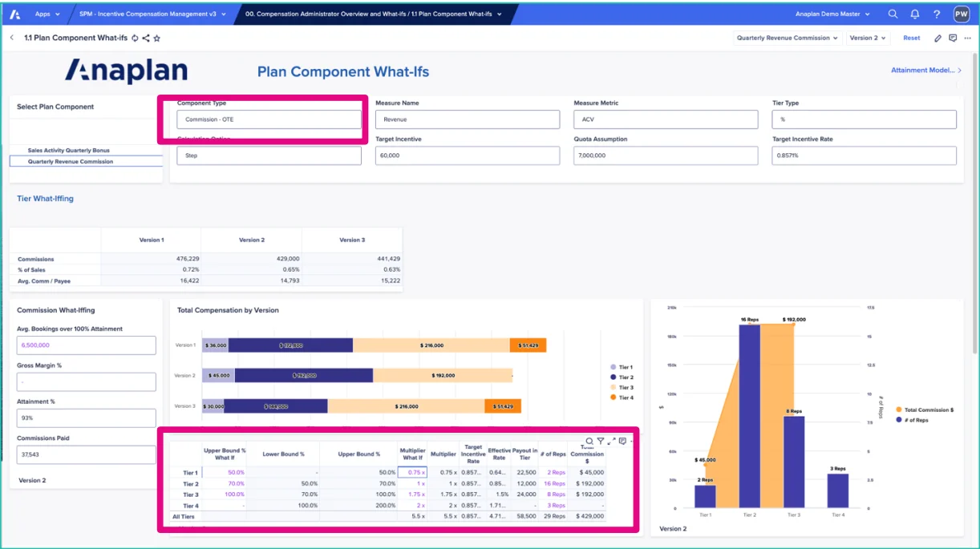Open the Anaplan Demo Master workspace menu
The width and height of the screenshot is (980, 549).
click(832, 14)
